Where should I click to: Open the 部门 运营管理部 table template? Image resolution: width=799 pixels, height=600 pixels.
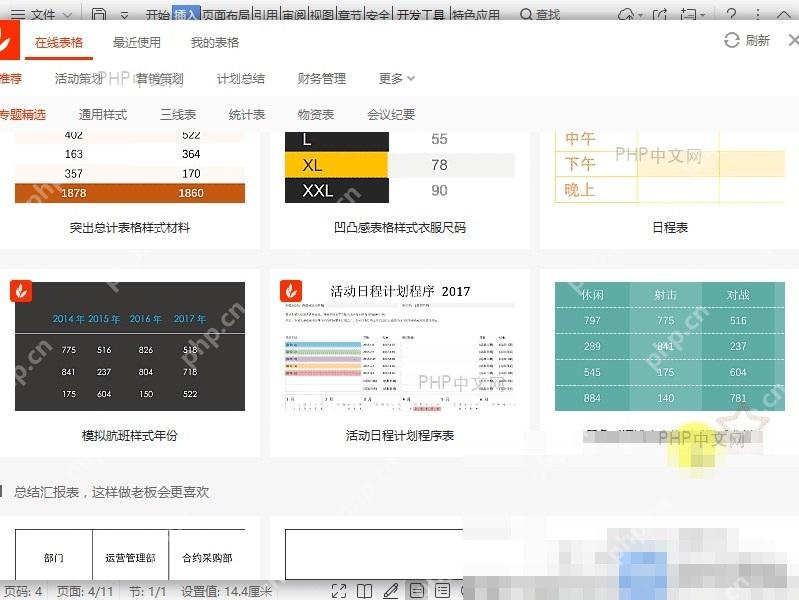[130, 554]
